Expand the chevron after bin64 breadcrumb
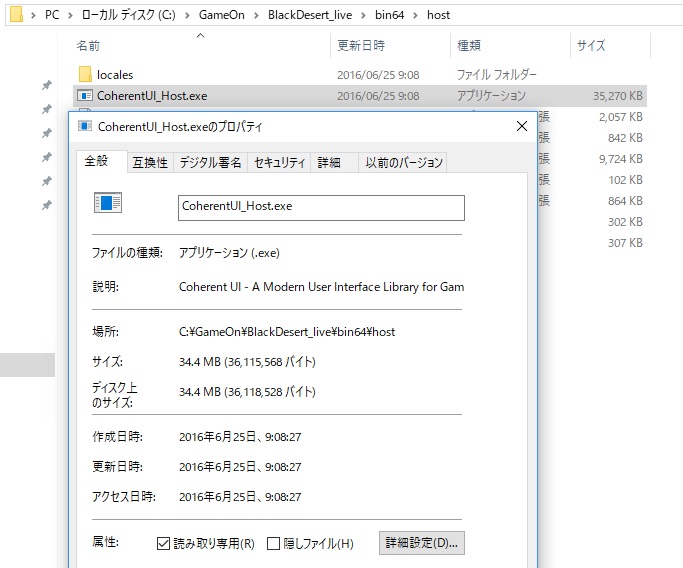 coord(415,15)
